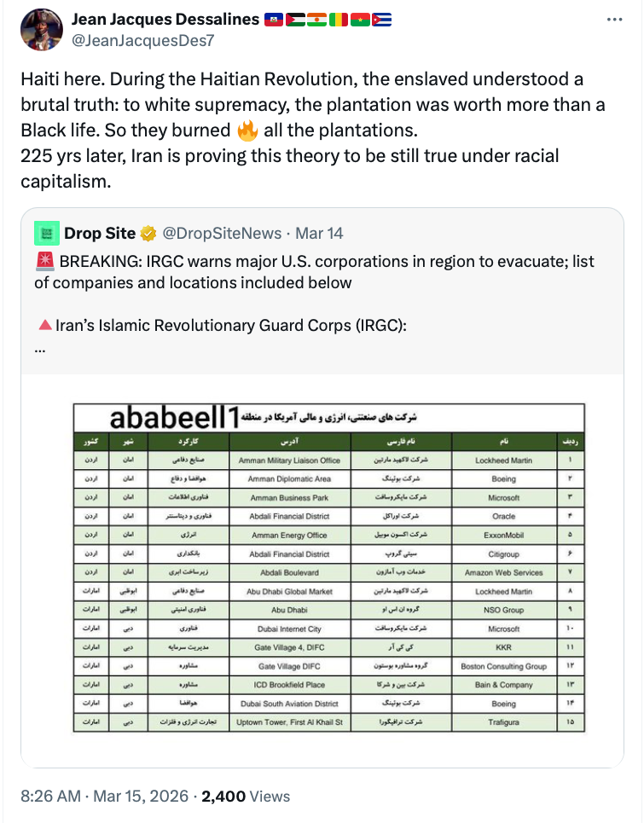Click the red triangle before Iran's IRGC
This screenshot has height=823, width=644.
tap(44, 325)
